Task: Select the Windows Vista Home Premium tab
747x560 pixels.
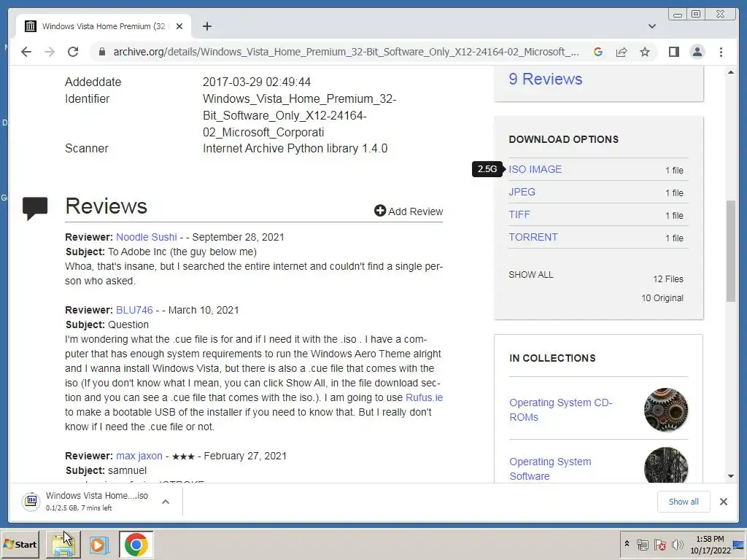Action: pos(104,26)
